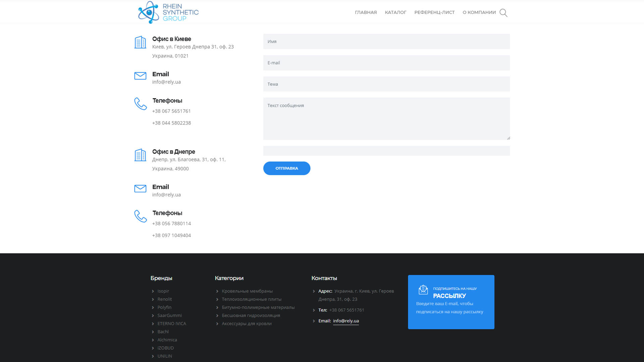Screen dimensions: 644x362
Task: Open the Референц-лист menu item
Action: point(434,12)
